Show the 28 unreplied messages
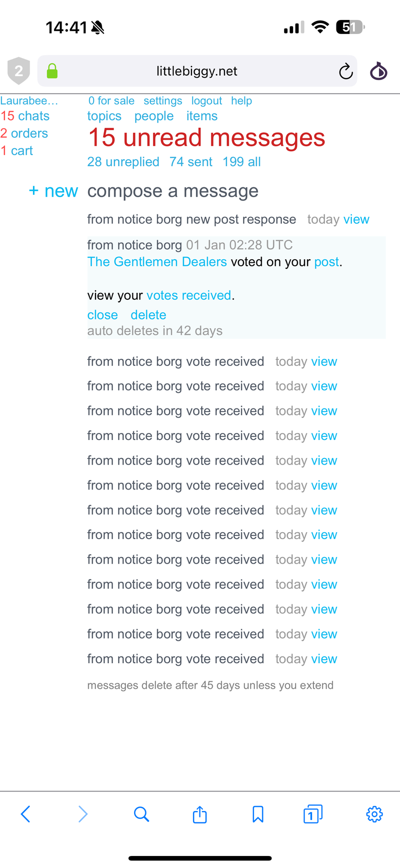400x868 pixels. (x=123, y=162)
